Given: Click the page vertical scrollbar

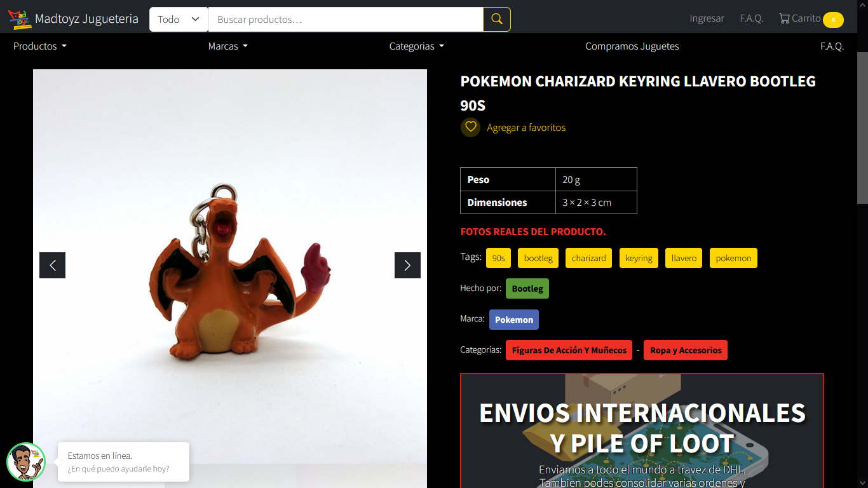Looking at the screenshot, I should pyautogui.click(x=862, y=127).
